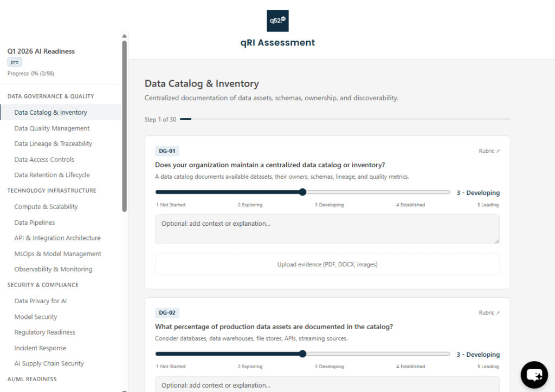Click the DG-02 maturity slider handle
555x392 pixels.
click(302, 354)
